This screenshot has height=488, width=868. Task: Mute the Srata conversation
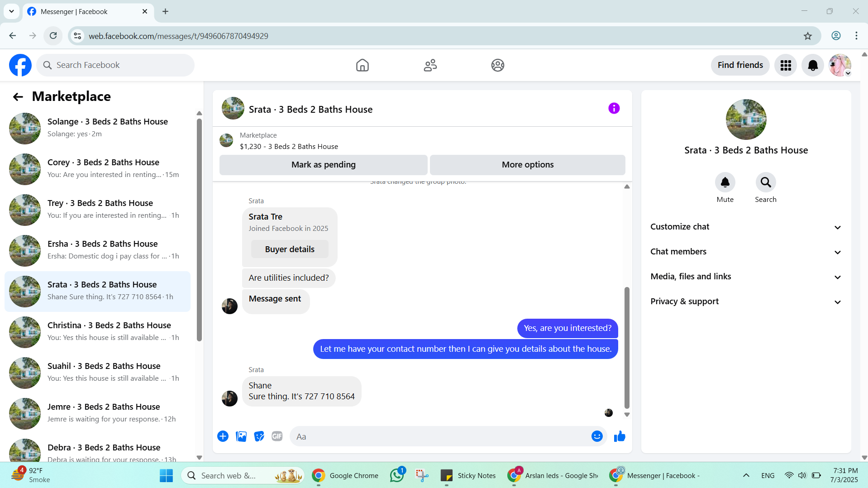(725, 182)
